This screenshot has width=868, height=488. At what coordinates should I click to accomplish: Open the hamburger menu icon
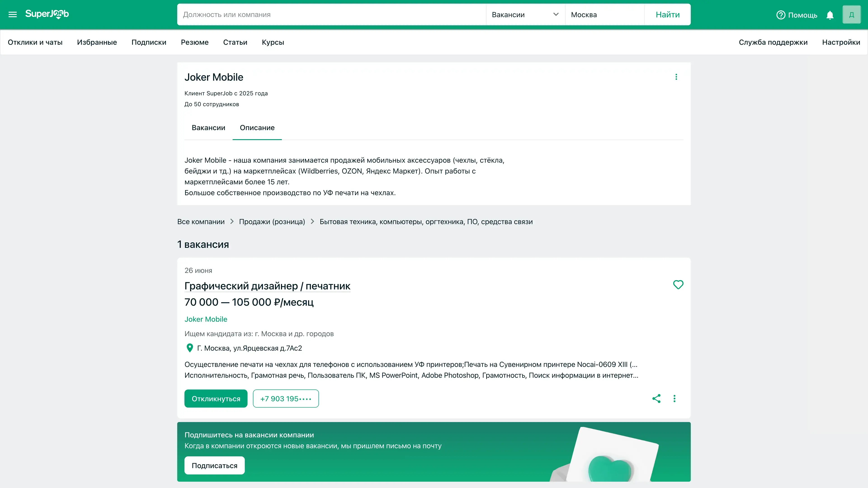[12, 14]
